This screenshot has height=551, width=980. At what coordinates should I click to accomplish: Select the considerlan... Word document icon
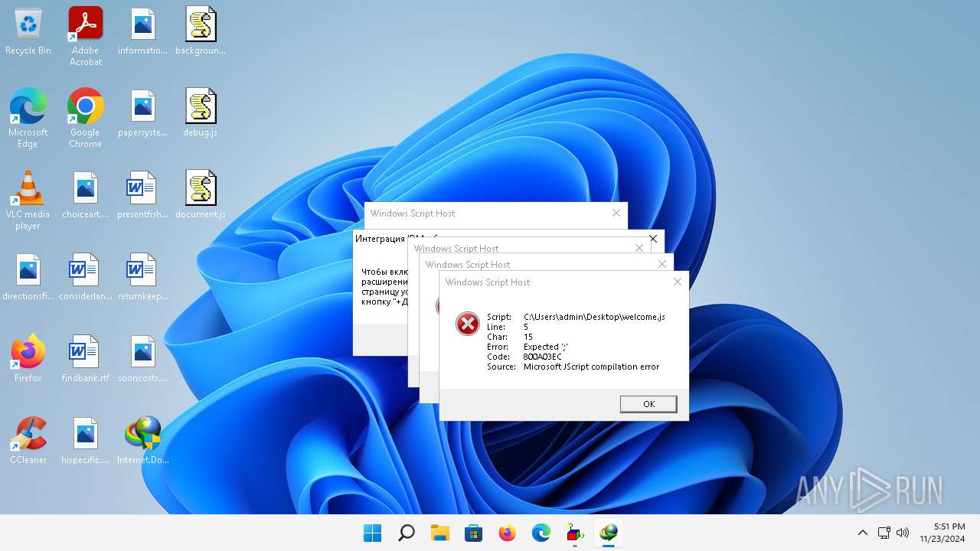[x=86, y=277]
